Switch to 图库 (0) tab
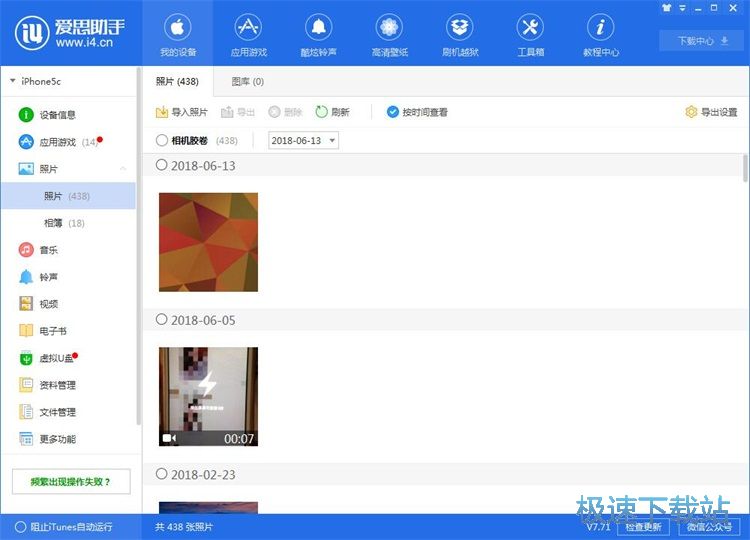The width and height of the screenshot is (750, 540). pyautogui.click(x=248, y=81)
